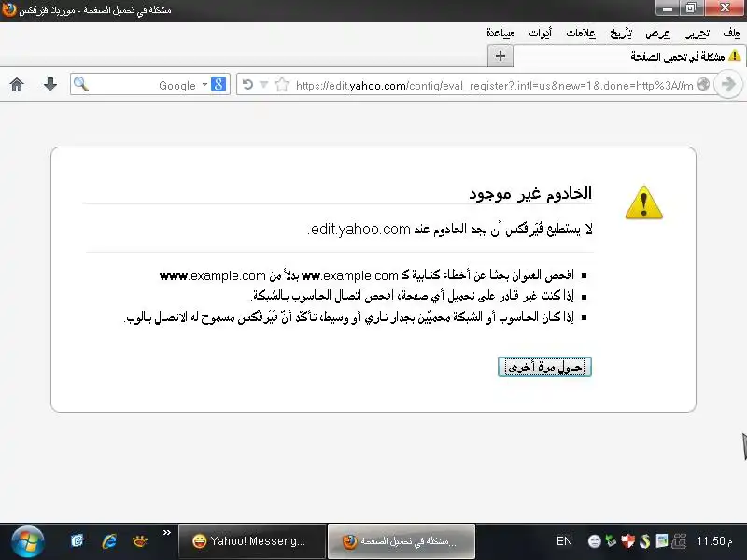Click the حاول مرة أخرى button

[544, 367]
